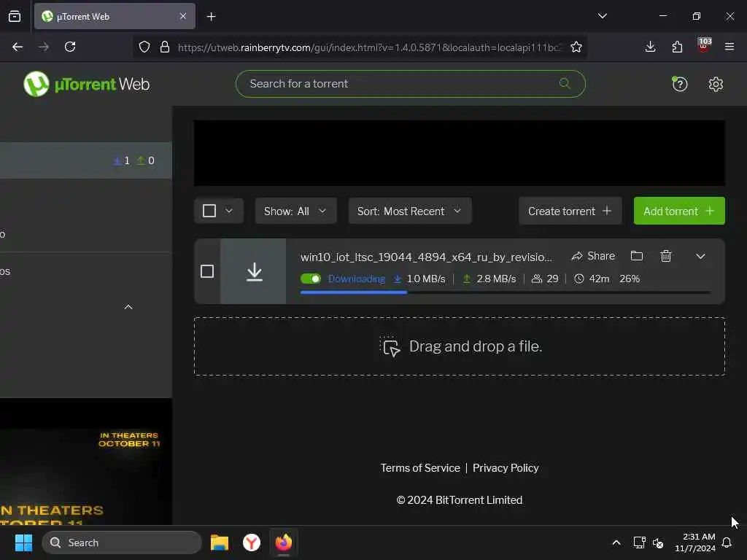This screenshot has width=747, height=560.
Task: Open the Terms of Service link
Action: click(x=420, y=468)
